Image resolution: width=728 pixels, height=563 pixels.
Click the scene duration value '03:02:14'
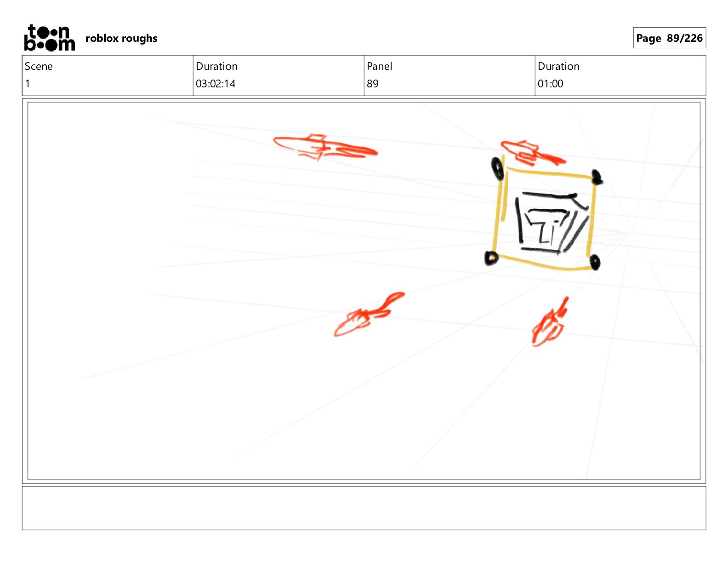216,84
